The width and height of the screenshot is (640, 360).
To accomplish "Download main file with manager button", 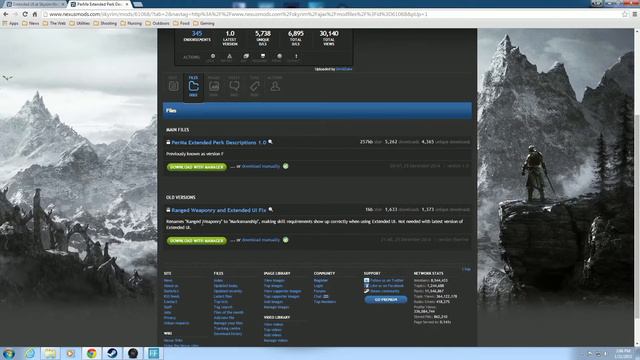I will 197,167.
